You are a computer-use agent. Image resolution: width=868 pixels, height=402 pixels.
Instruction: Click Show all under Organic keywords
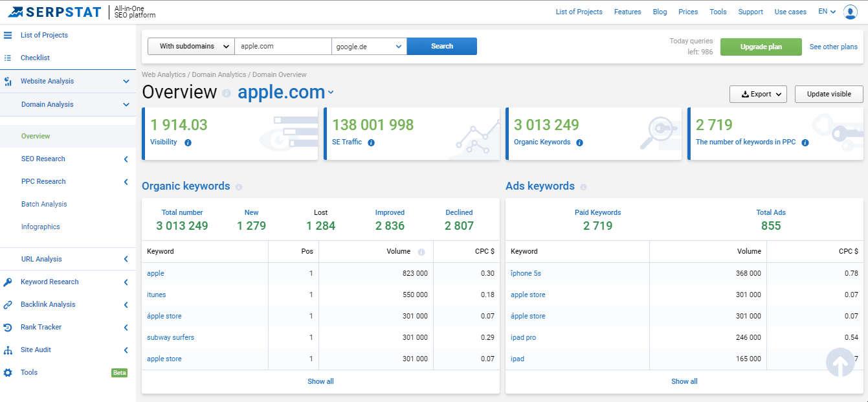(x=320, y=381)
